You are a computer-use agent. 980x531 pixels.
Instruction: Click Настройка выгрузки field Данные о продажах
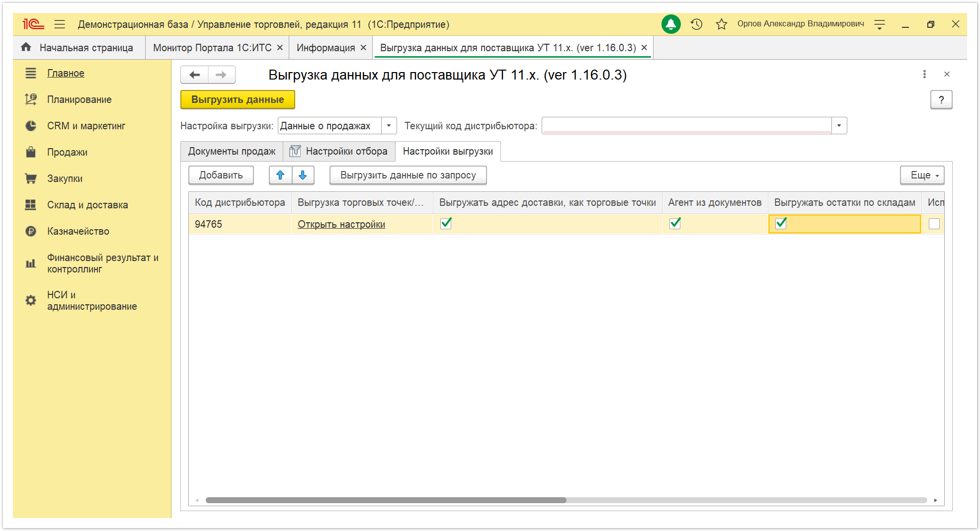pos(329,126)
